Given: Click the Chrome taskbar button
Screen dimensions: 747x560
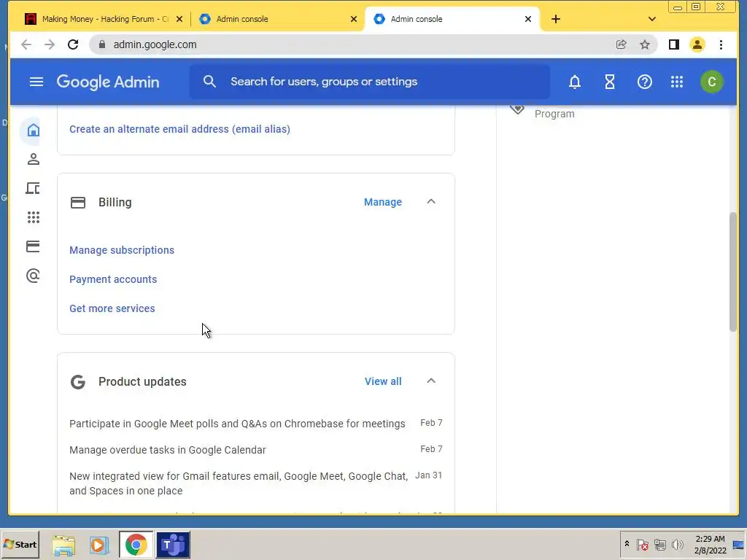Looking at the screenshot, I should coord(136,545).
